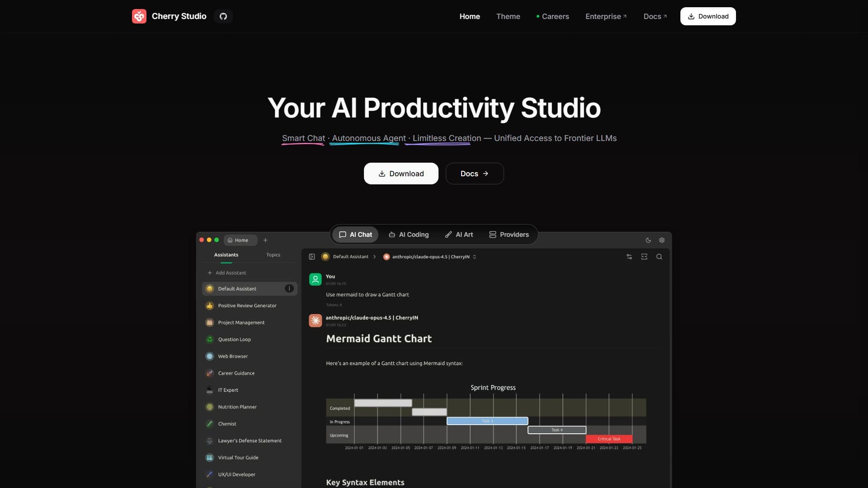Click the Task 4 Gantt bar

pos(557,430)
